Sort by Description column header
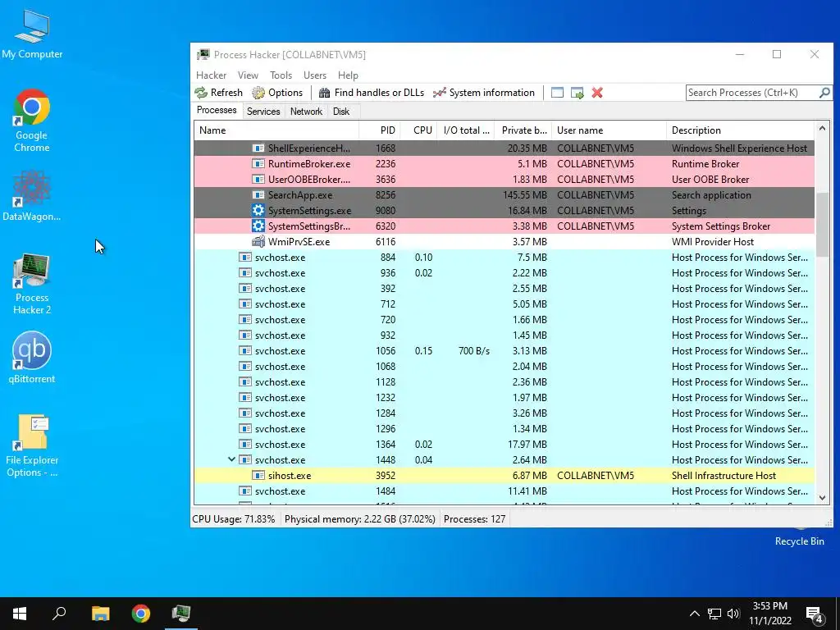The height and width of the screenshot is (630, 840). (741, 130)
